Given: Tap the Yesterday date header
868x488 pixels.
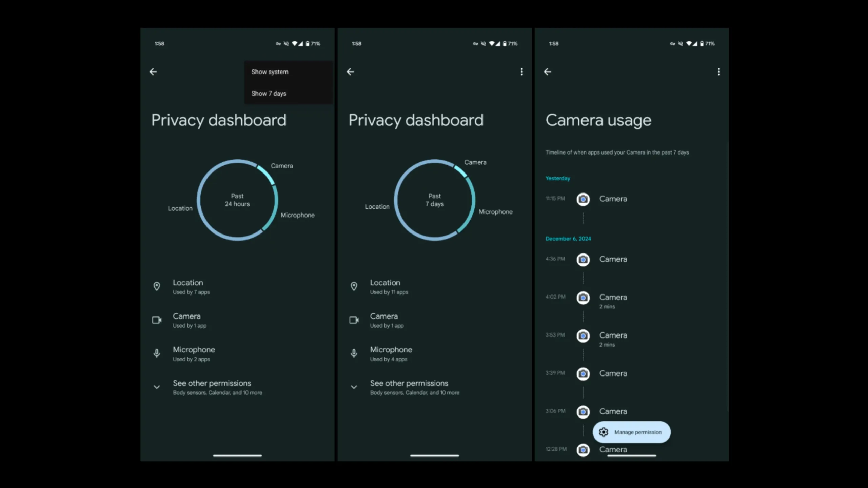Looking at the screenshot, I should 558,178.
